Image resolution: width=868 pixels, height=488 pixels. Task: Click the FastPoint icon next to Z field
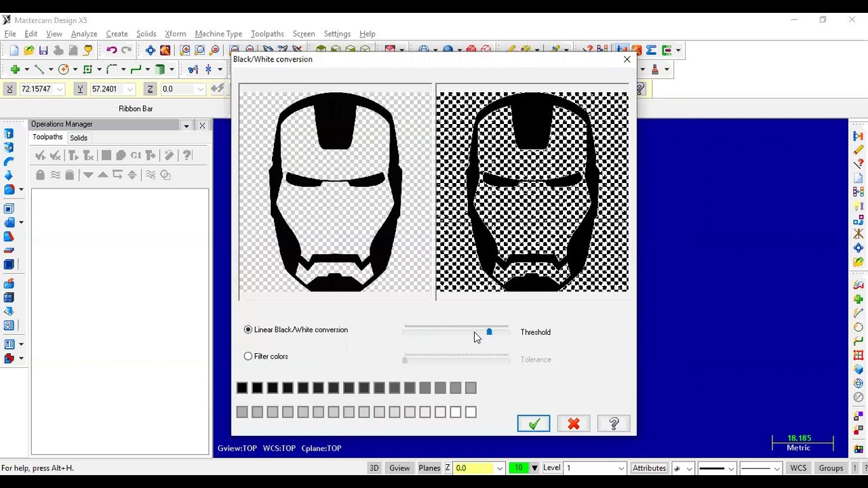pyautogui.click(x=217, y=89)
